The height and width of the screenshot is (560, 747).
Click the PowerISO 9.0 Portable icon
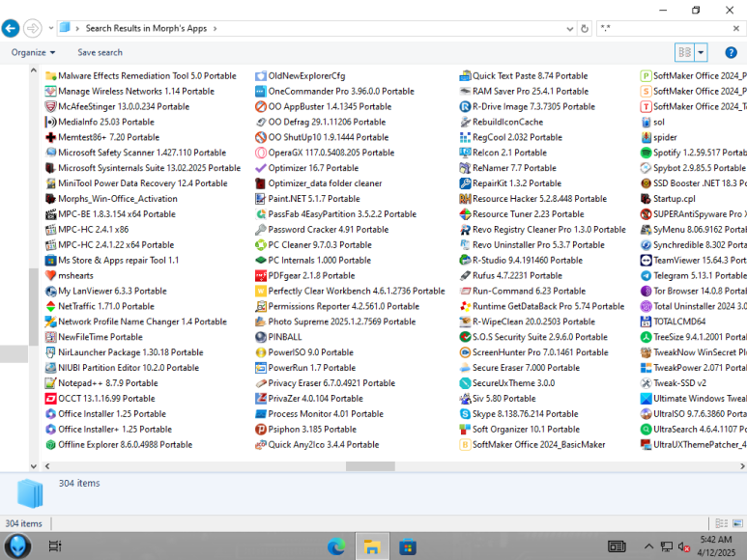(x=261, y=352)
